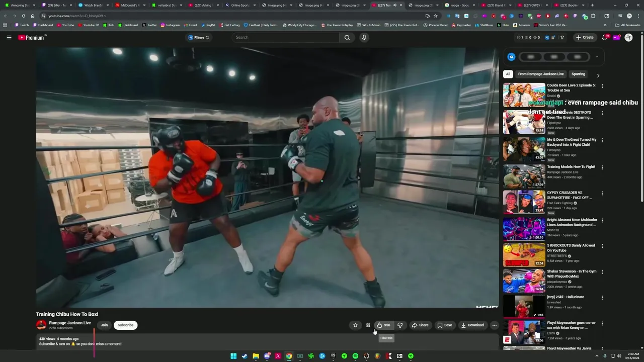
Task: Click the YouTube search input field
Action: click(x=286, y=37)
